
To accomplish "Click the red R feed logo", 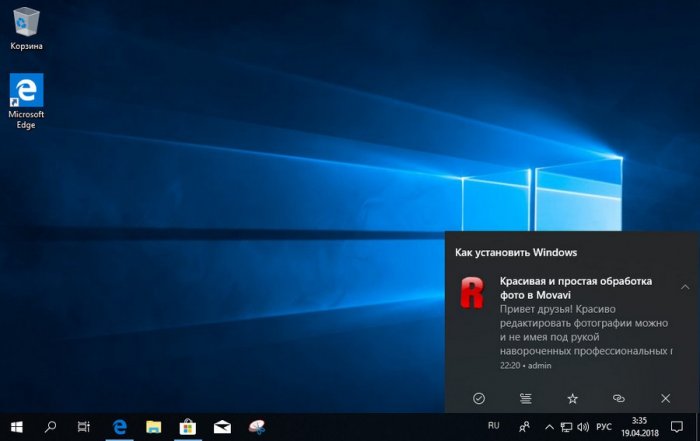I will (471, 293).
